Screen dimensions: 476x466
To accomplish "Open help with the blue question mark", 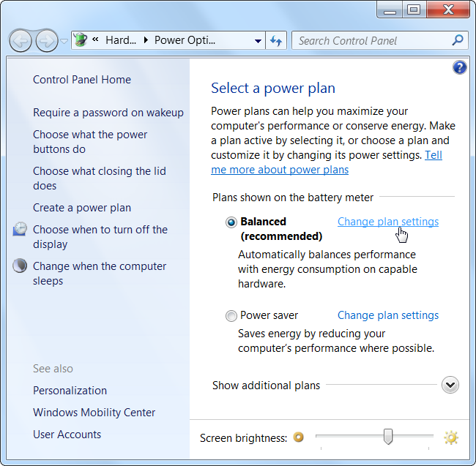I will coord(460,67).
